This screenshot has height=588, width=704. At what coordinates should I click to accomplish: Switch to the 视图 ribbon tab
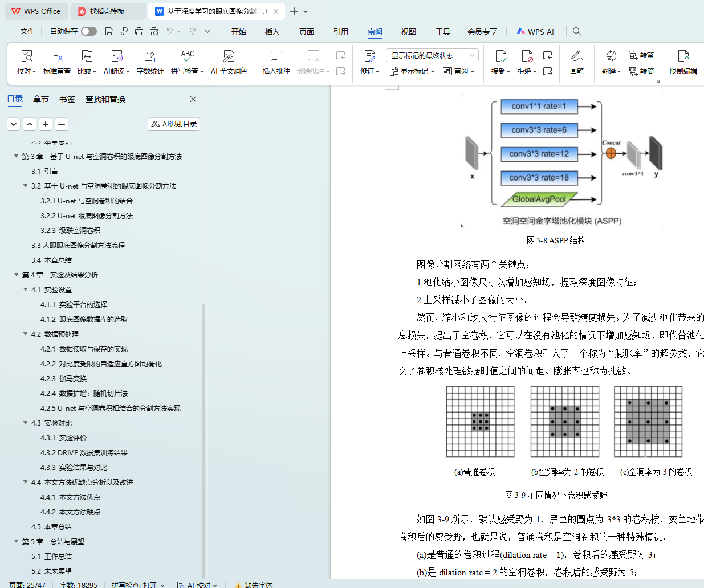[409, 32]
